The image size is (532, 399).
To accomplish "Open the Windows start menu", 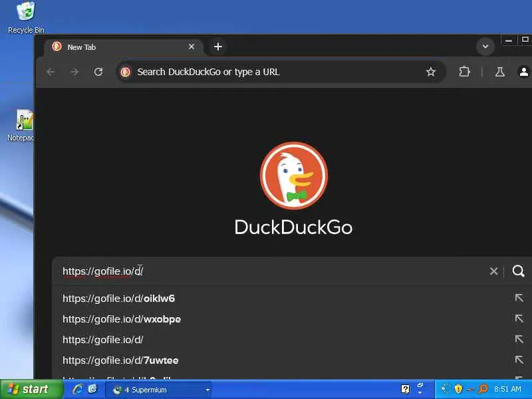I will click(31, 390).
